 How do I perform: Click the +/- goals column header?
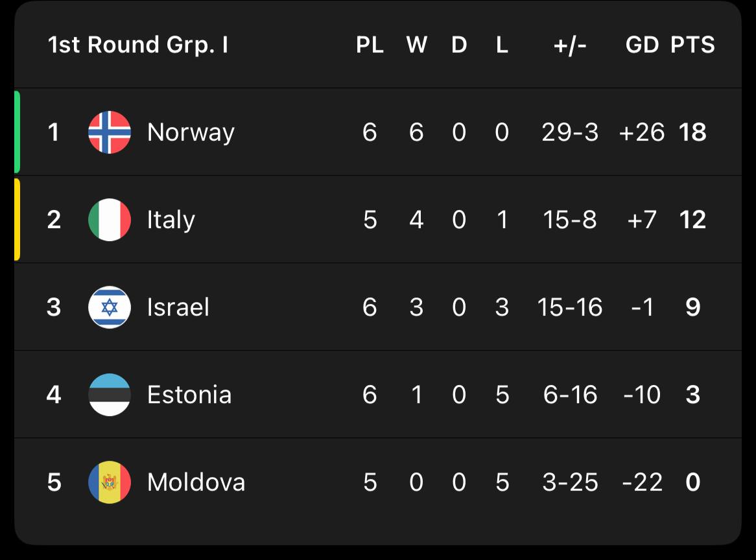pyautogui.click(x=570, y=45)
